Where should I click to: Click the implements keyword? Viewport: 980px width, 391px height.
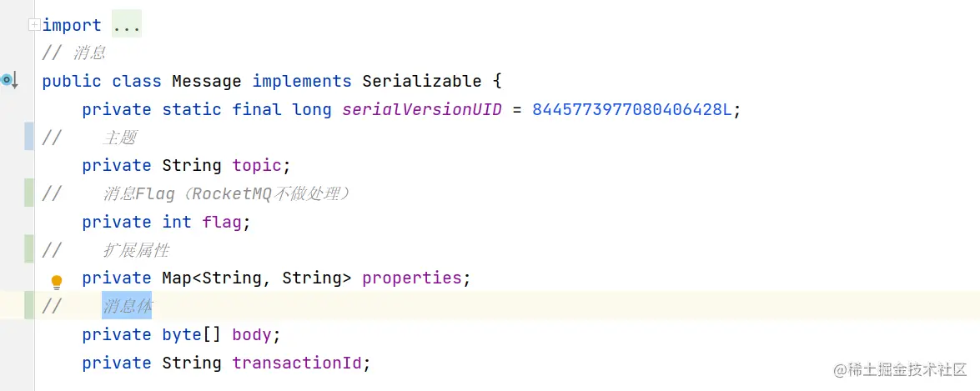[302, 81]
